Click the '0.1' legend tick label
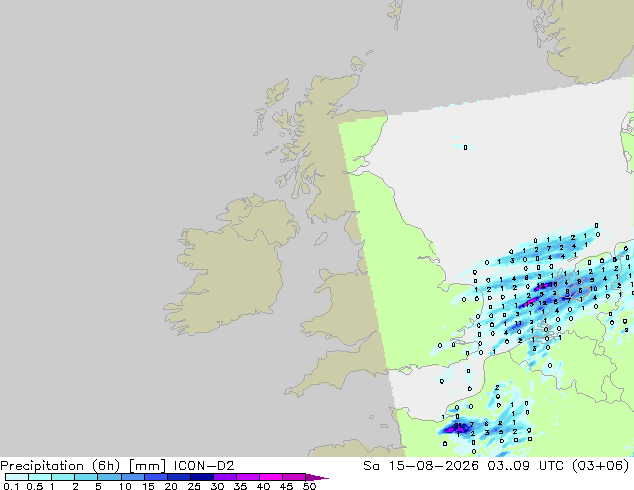 (x=11, y=486)
